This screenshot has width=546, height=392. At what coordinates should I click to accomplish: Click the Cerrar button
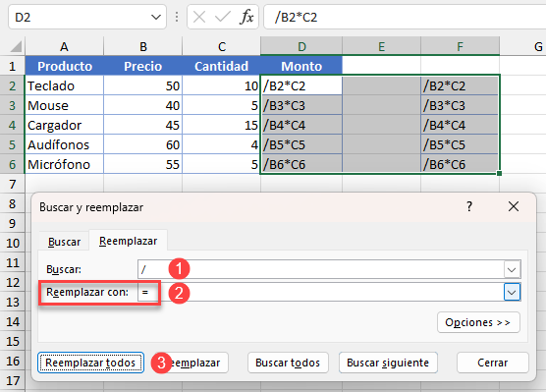493,363
